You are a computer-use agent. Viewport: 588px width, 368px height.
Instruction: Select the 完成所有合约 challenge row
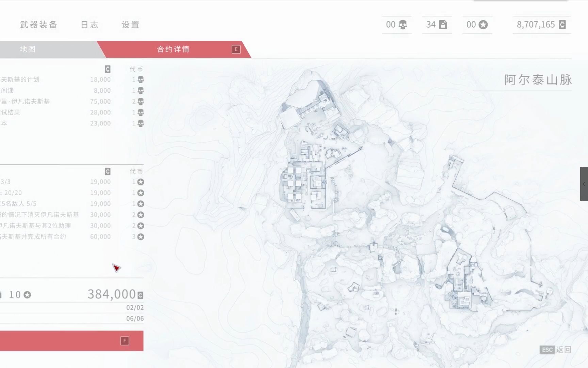point(72,236)
